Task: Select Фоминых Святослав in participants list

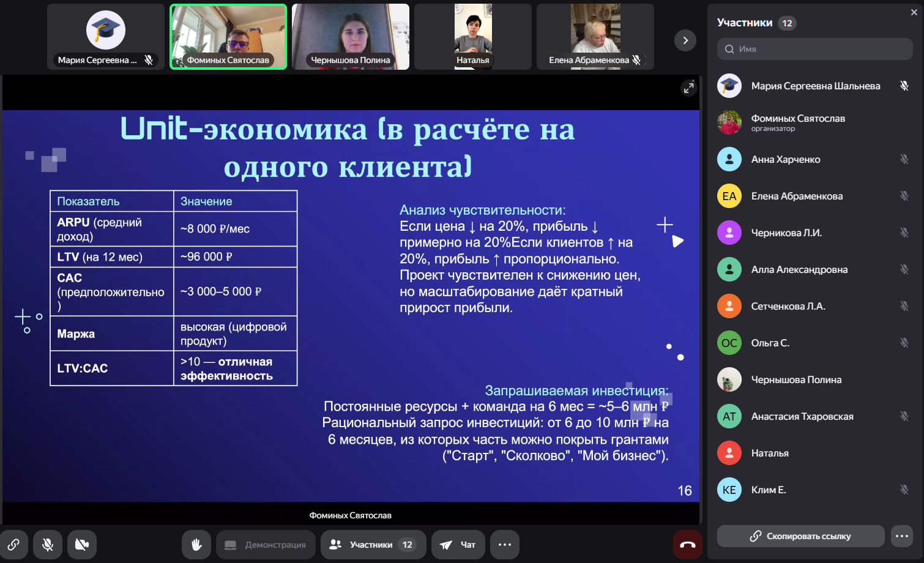Action: (798, 122)
